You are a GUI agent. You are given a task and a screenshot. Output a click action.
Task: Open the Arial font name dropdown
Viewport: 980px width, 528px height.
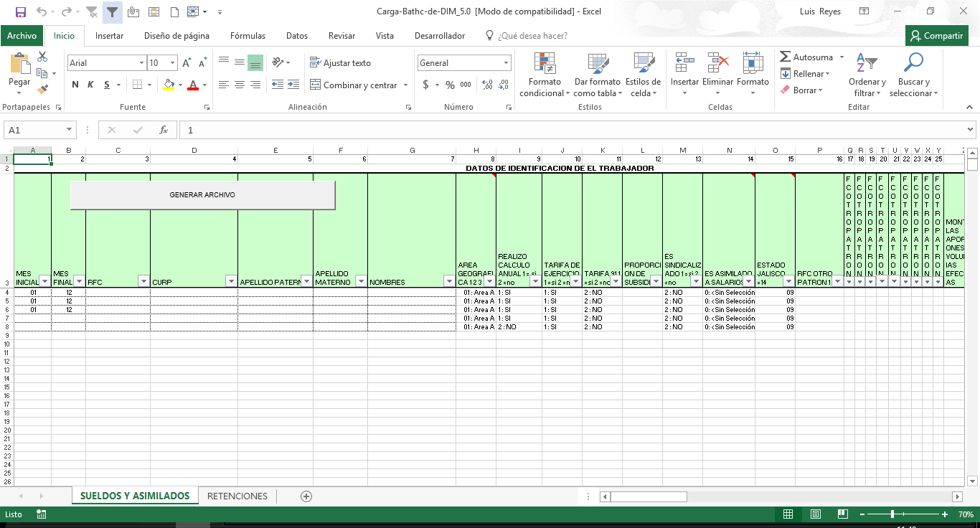142,63
